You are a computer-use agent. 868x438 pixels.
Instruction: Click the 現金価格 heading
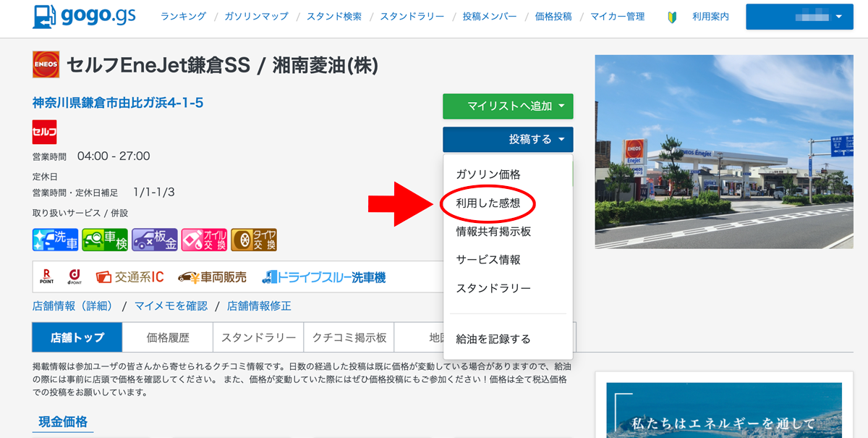click(x=61, y=422)
